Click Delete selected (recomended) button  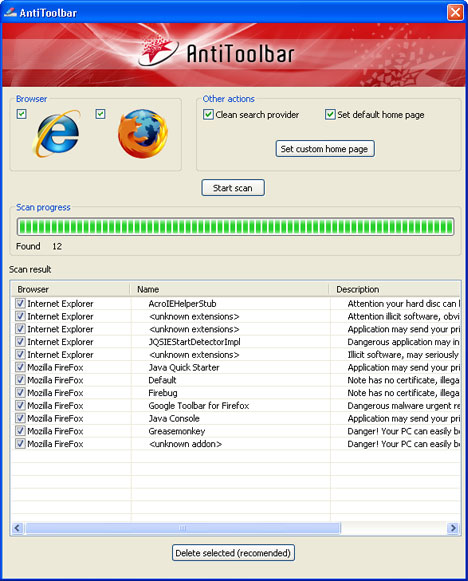click(x=233, y=553)
